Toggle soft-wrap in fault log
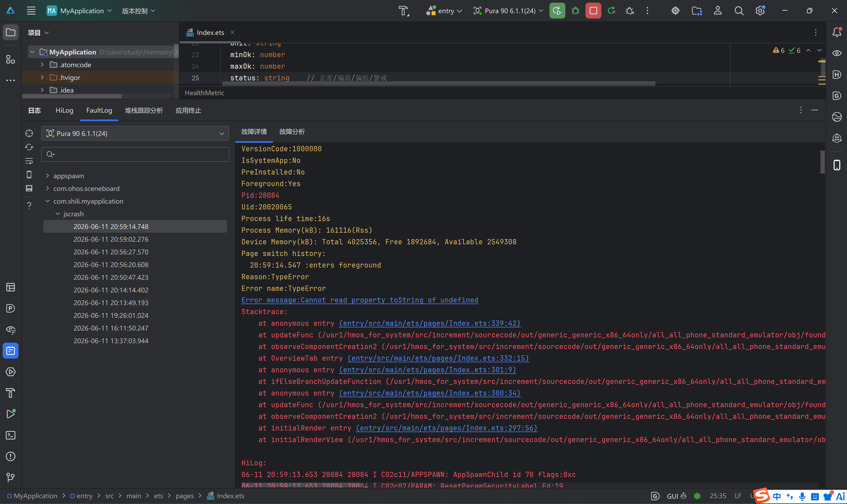This screenshot has height=504, width=847. coord(29,161)
